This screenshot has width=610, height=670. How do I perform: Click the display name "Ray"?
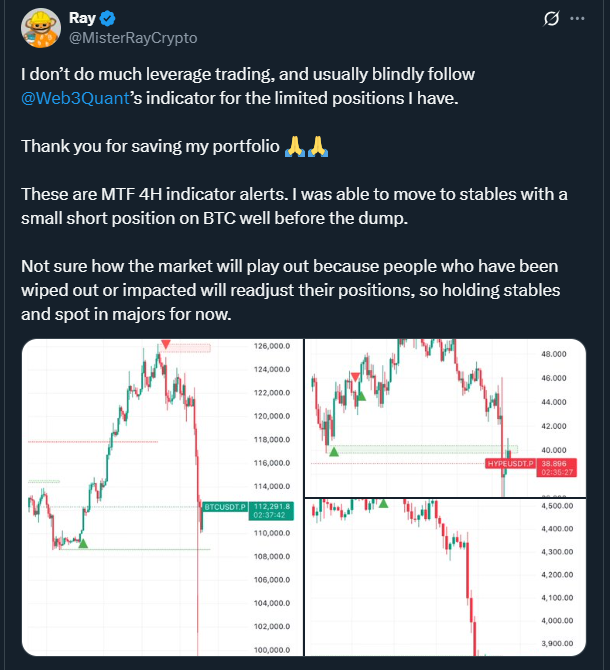point(82,18)
